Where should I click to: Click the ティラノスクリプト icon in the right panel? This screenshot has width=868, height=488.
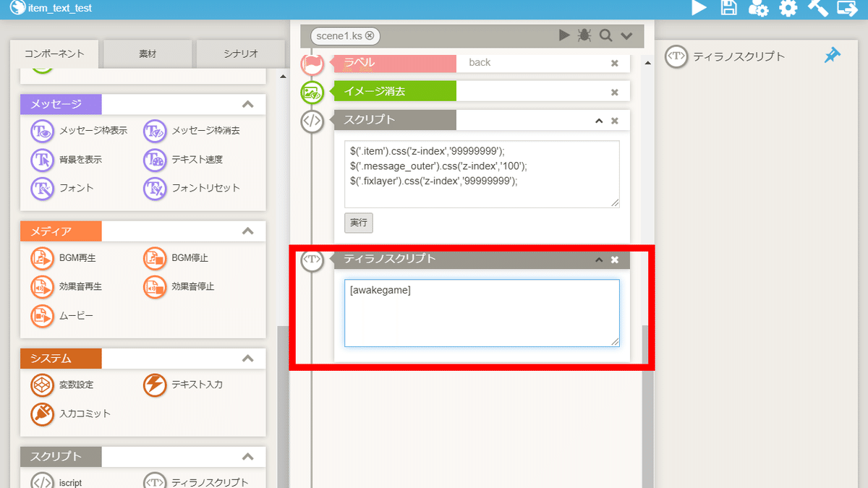click(x=676, y=56)
